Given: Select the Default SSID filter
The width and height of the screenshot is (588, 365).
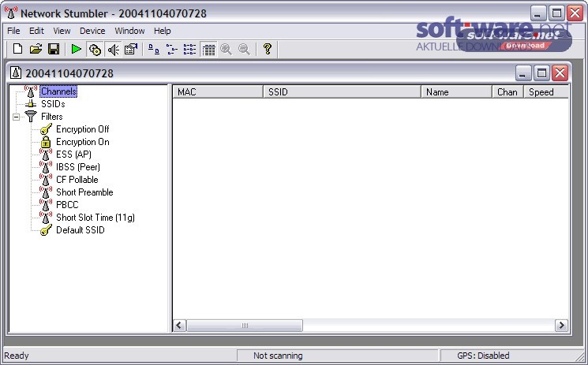Looking at the screenshot, I should (81, 230).
